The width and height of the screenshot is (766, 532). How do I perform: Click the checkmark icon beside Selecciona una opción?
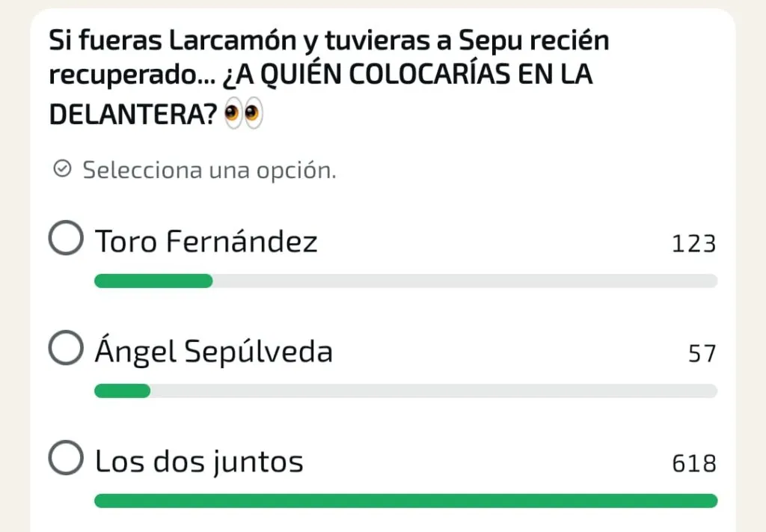pos(62,170)
